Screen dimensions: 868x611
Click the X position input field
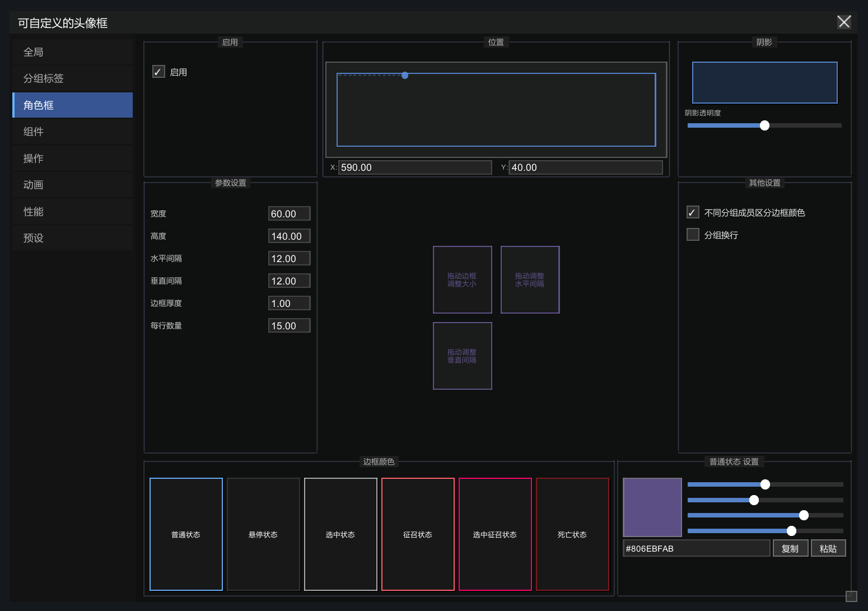pyautogui.click(x=415, y=167)
